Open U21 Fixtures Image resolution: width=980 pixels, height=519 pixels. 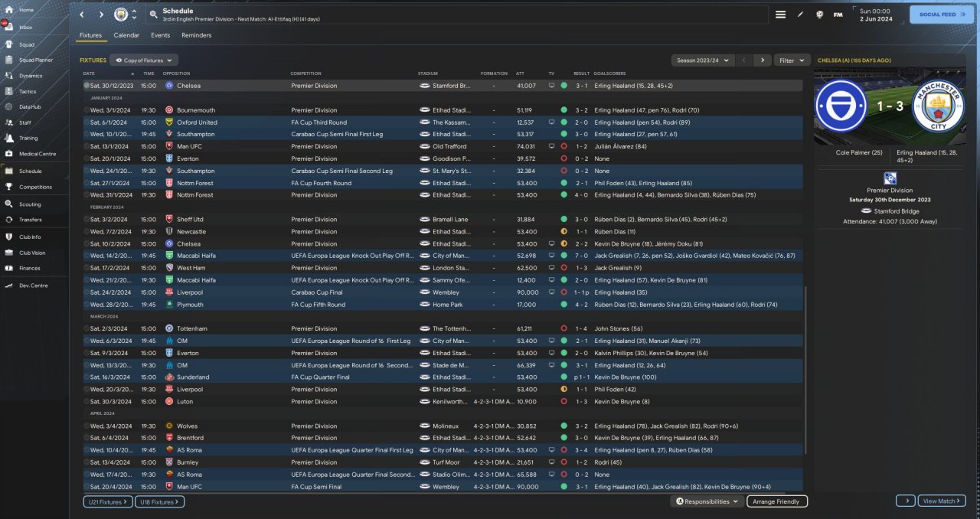107,501
